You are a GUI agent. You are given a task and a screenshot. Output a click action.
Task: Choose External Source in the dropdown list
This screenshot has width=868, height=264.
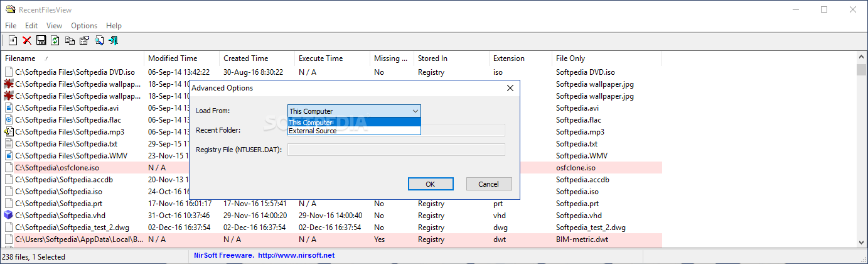(x=354, y=131)
